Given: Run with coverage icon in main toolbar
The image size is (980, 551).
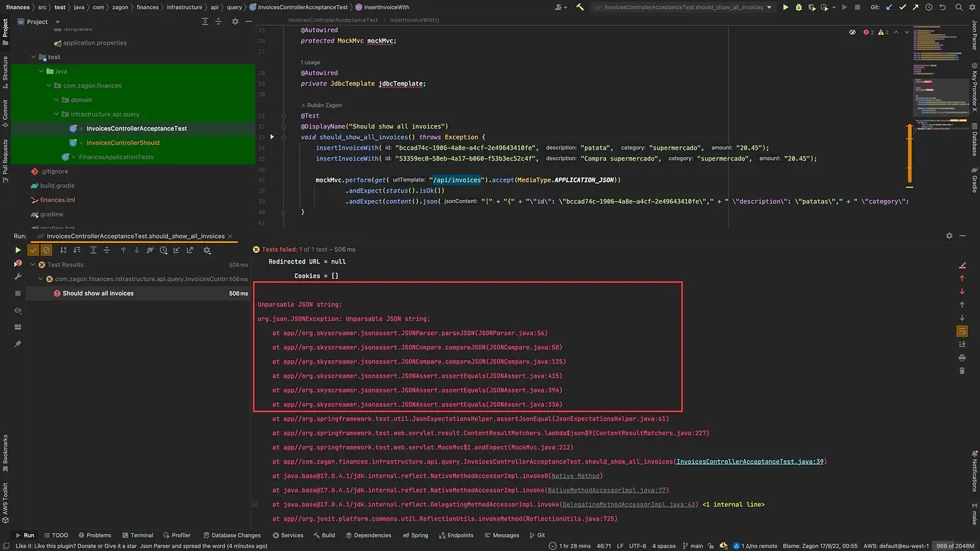Looking at the screenshot, I should click(811, 7).
